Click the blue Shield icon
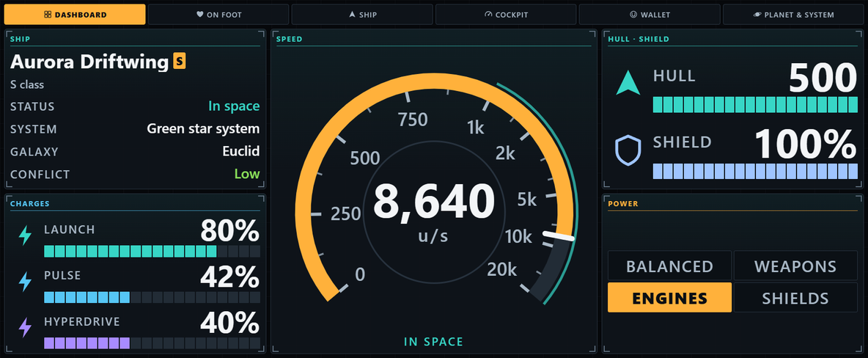This screenshot has height=358, width=868. [628, 150]
